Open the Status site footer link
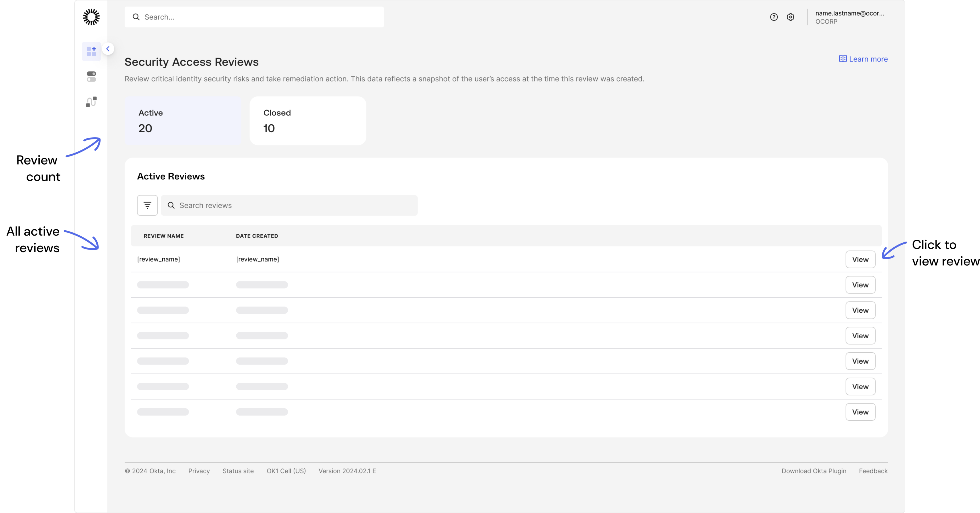980x513 pixels. coord(238,471)
